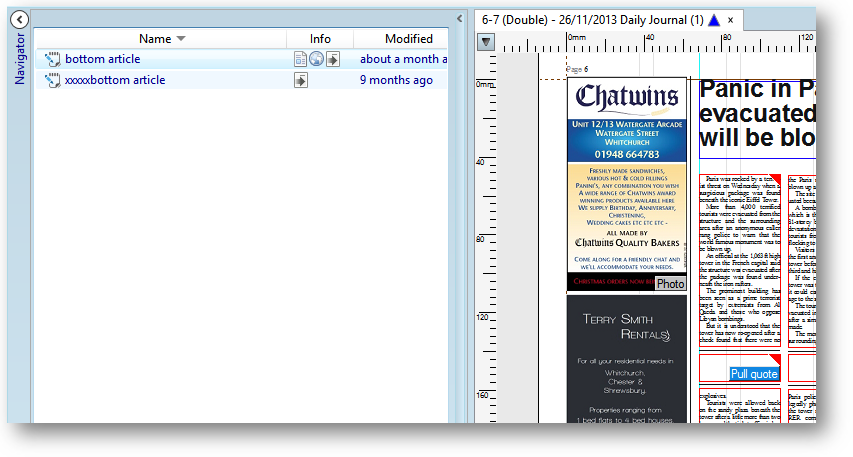Click the globe info icon for 'bottom article'
Screen dimensions: 853x457
tap(316, 59)
